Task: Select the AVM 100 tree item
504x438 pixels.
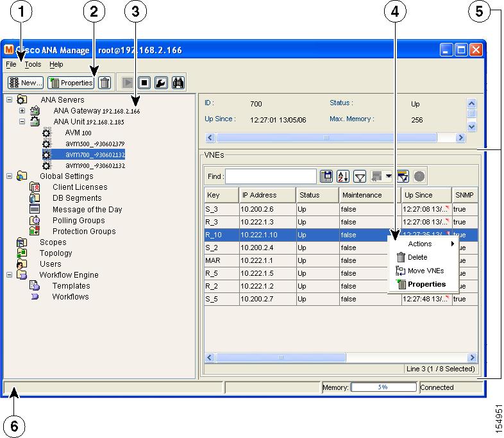Action: [x=78, y=133]
